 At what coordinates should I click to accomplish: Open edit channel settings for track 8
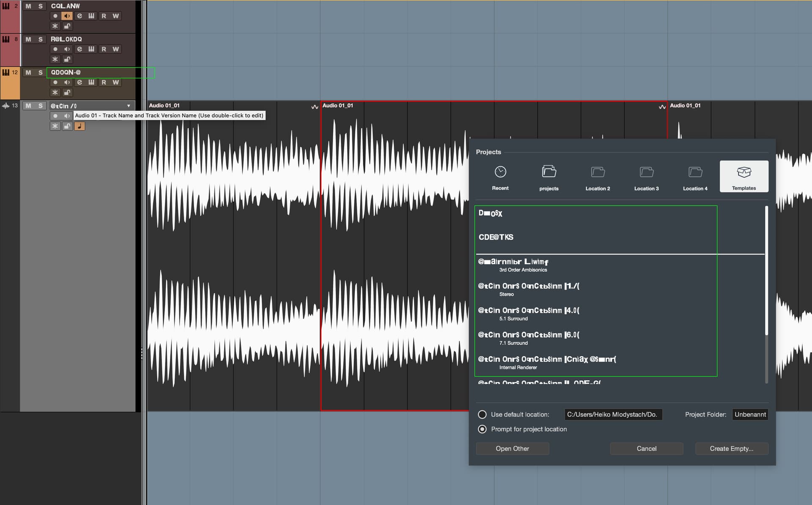pos(80,49)
